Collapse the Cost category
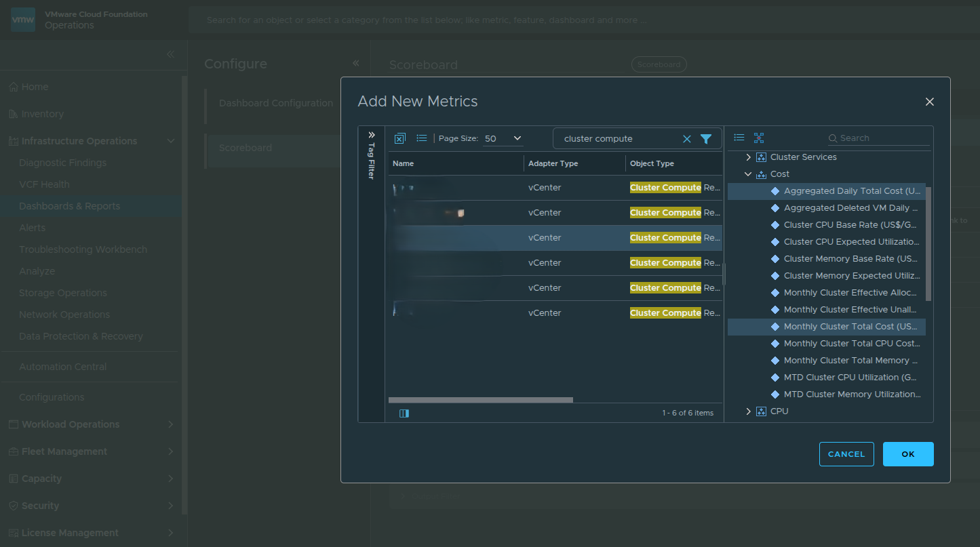The width and height of the screenshot is (980, 547). point(748,174)
